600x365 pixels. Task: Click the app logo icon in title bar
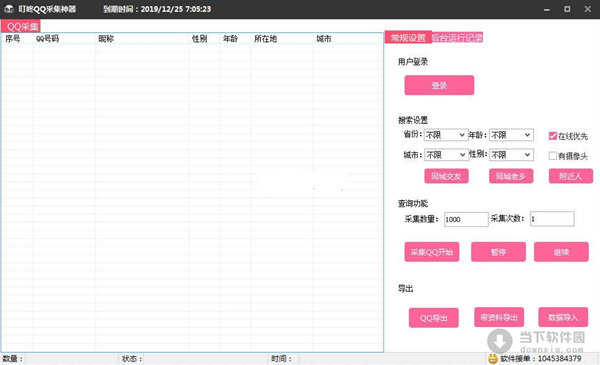(x=9, y=9)
